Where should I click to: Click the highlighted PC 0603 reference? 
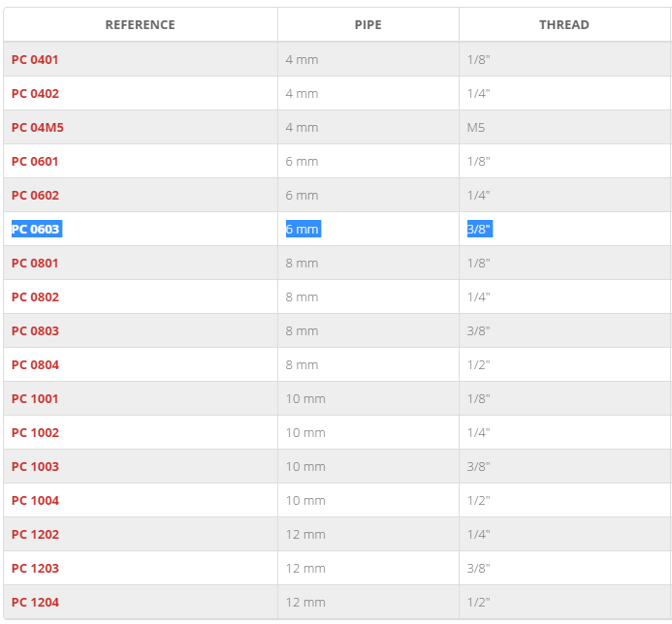tap(35, 229)
